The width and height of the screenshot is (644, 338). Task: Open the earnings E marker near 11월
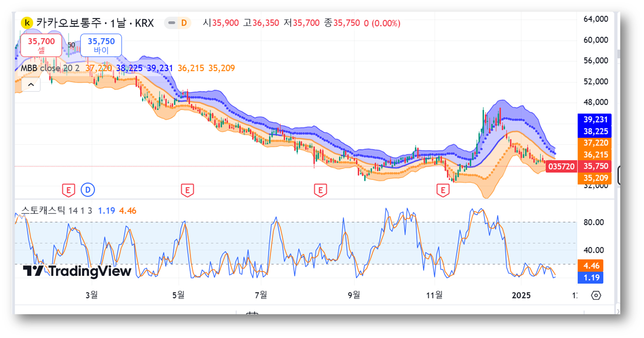tap(443, 190)
